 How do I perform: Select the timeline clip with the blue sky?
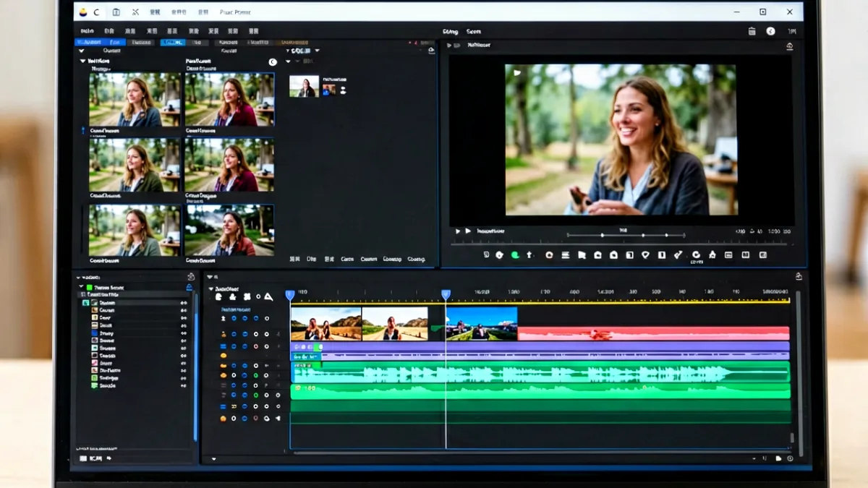point(481,324)
